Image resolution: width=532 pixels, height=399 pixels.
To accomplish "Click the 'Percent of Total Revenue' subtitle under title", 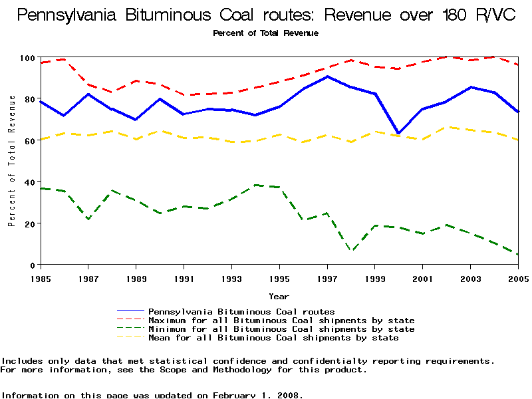I will coord(265,33).
